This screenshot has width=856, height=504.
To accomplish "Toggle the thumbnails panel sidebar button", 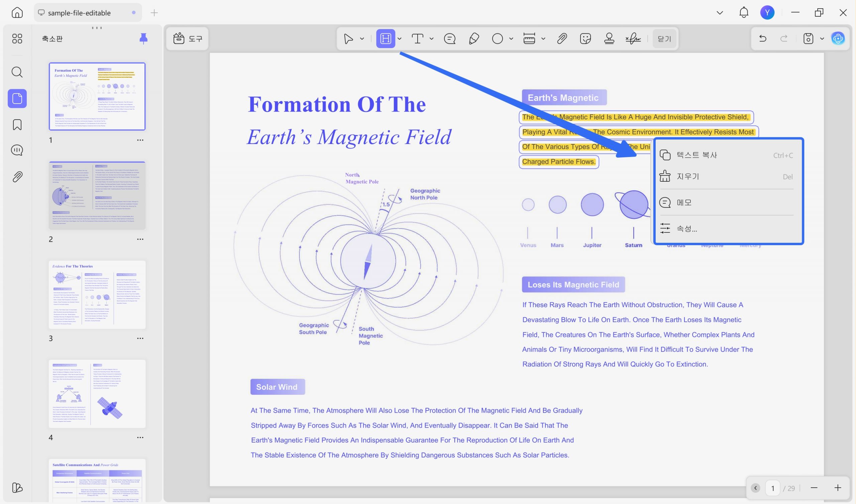I will coord(17,99).
